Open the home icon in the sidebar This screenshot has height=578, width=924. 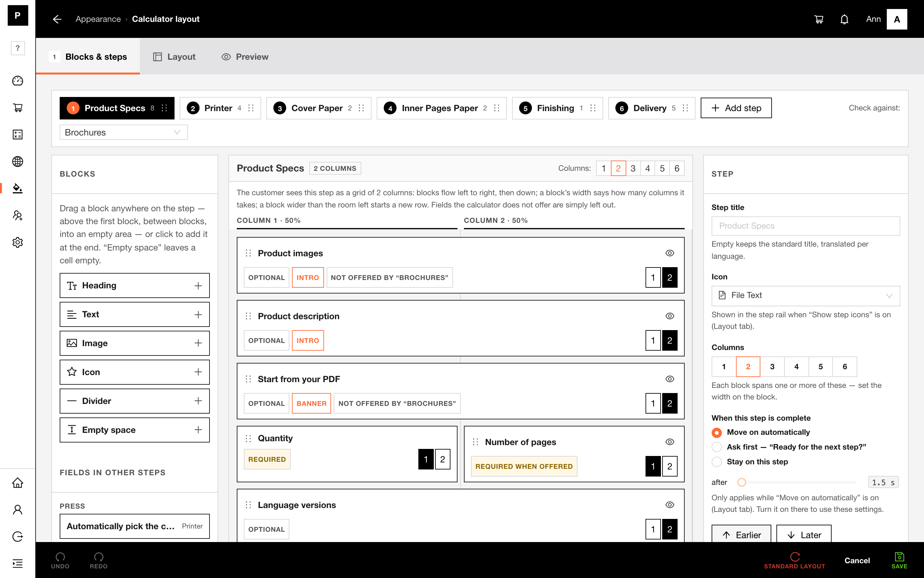point(18,483)
